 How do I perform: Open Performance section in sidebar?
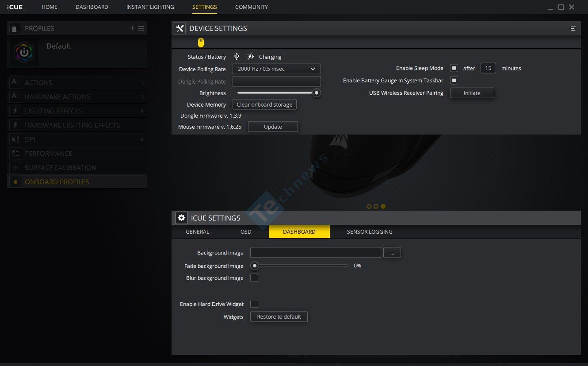(x=77, y=153)
